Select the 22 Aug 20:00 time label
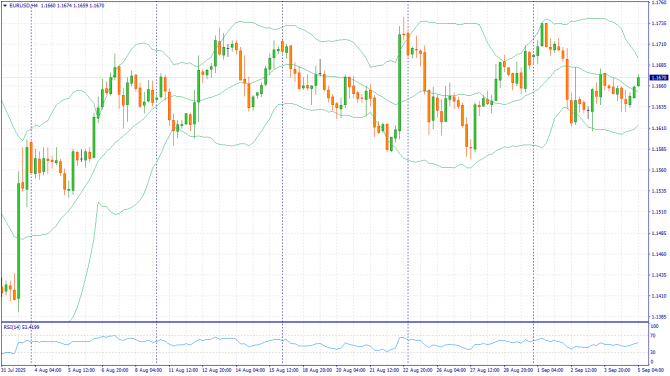This screenshot has width=670, height=376. (x=417, y=370)
